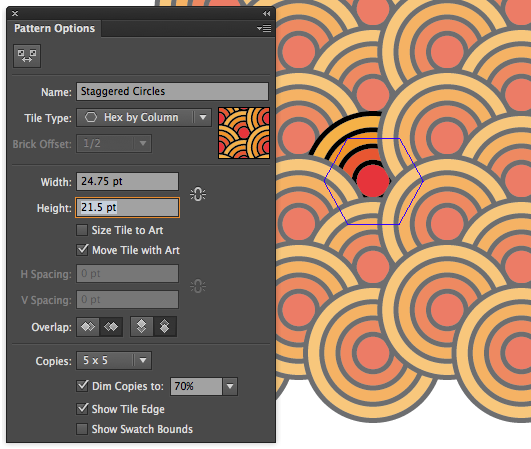Click the red center circle in tile
This screenshot has width=531, height=449.
pos(373,181)
